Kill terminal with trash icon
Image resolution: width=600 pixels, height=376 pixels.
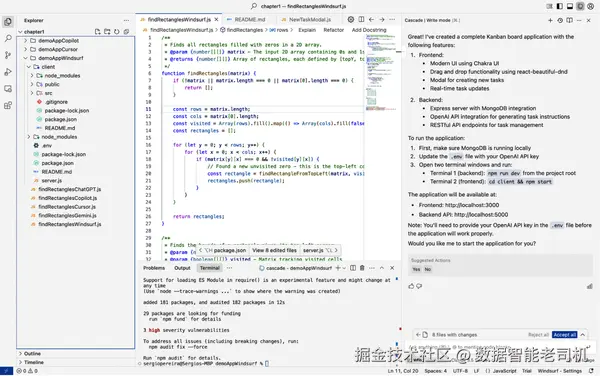coord(362,268)
